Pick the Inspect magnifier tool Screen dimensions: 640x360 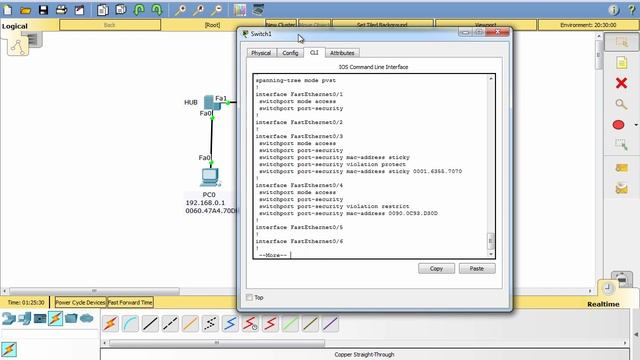point(621,104)
